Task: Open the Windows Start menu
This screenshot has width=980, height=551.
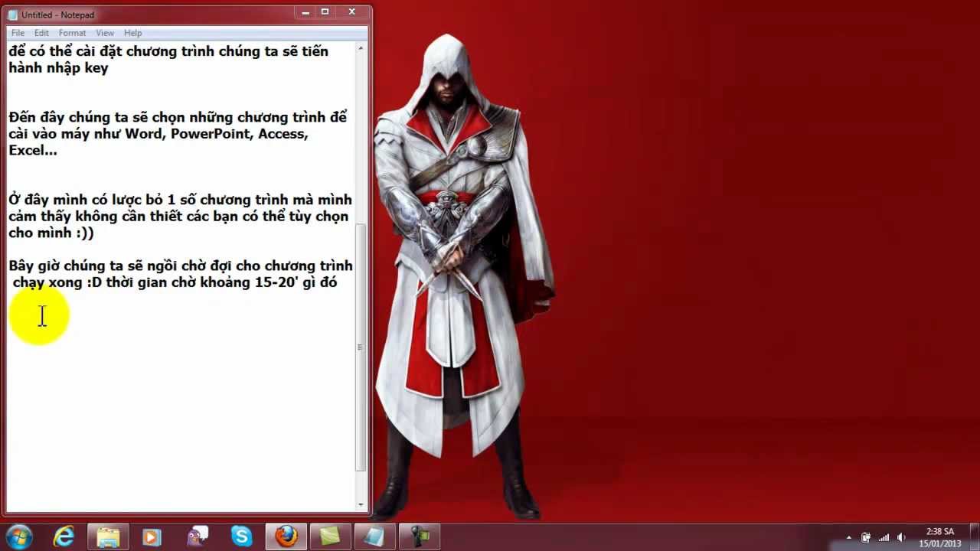Action: [x=18, y=536]
